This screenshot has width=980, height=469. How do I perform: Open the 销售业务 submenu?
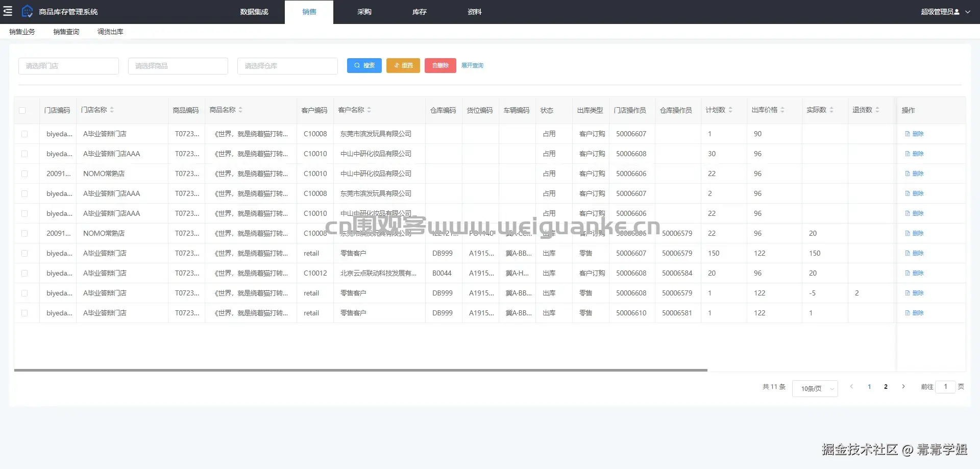click(22, 32)
